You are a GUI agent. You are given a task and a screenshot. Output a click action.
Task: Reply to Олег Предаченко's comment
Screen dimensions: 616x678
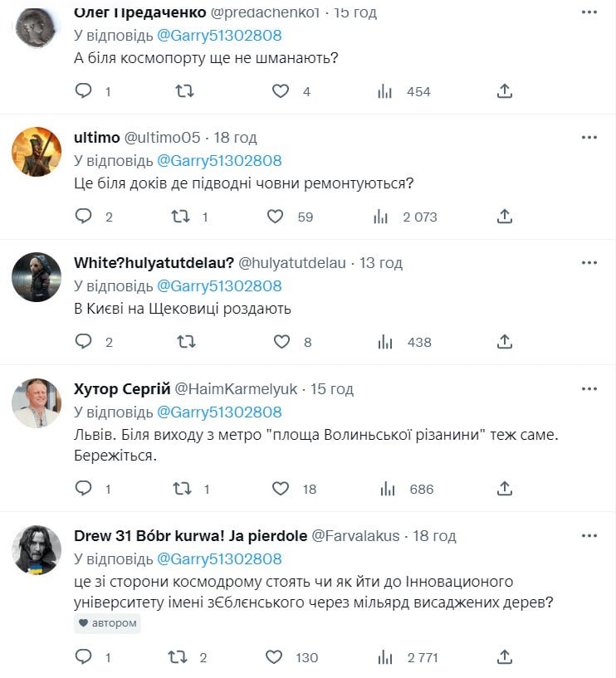[83, 91]
